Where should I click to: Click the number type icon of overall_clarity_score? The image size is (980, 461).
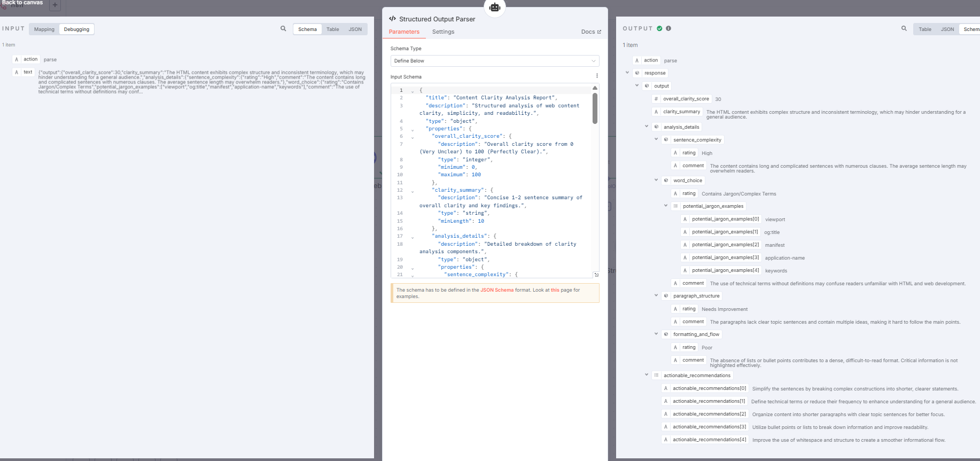pos(656,99)
